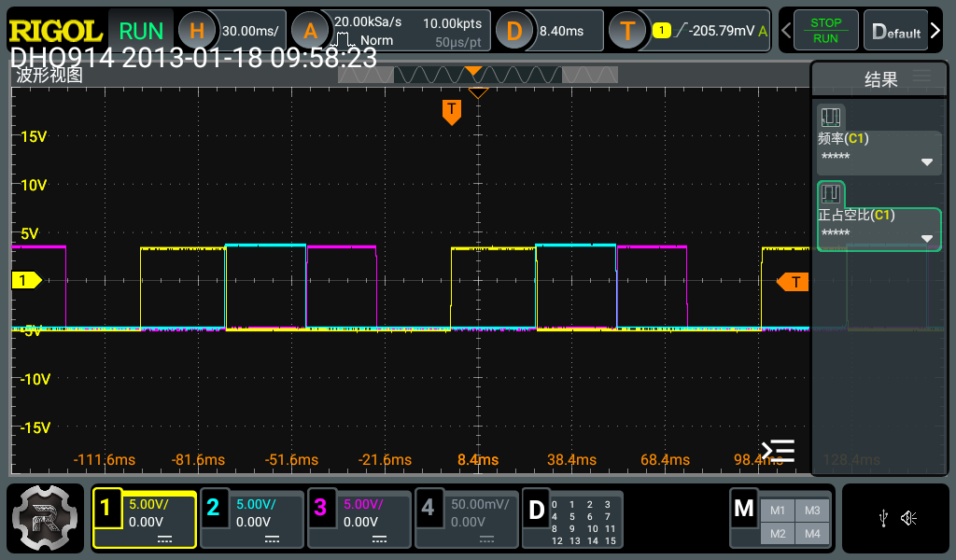Mute the beeper sound icon
Viewport: 956px width, 560px height.
click(910, 518)
